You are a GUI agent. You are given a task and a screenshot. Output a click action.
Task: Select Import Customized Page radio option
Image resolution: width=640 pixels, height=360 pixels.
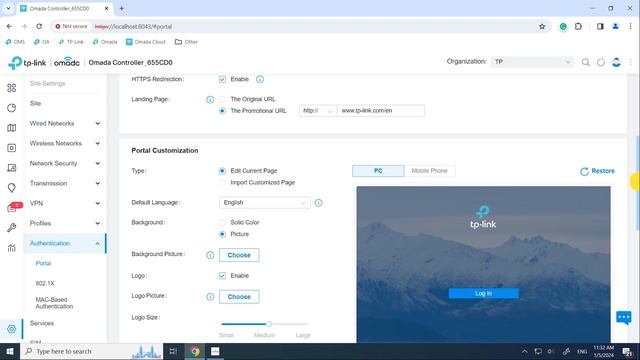222,182
